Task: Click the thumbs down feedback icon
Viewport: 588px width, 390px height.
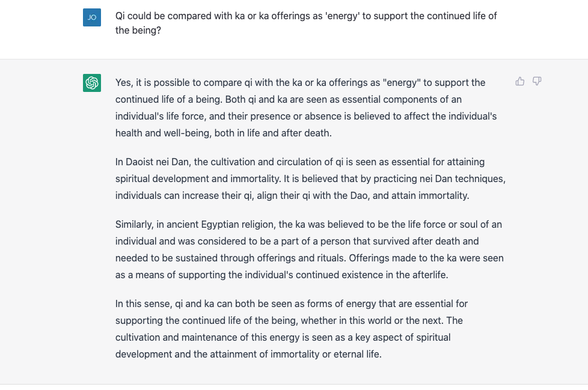Action: tap(537, 81)
